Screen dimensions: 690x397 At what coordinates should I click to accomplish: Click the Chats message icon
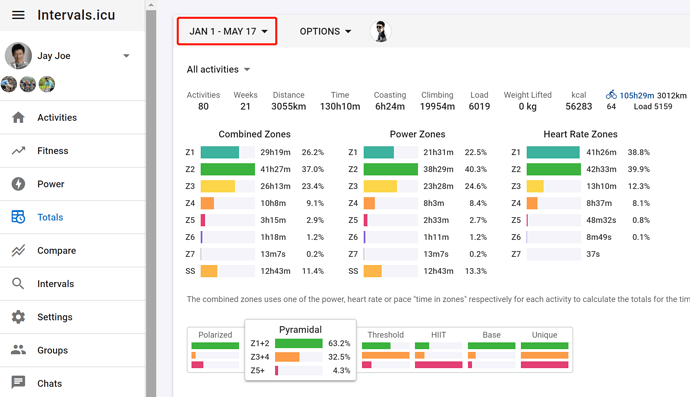(18, 382)
